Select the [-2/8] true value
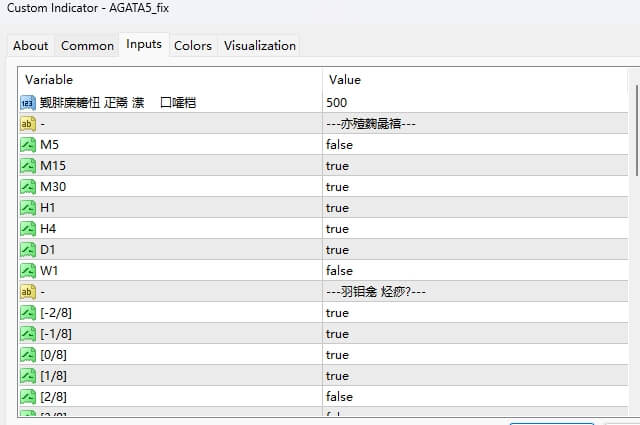The width and height of the screenshot is (640, 425). point(475,313)
